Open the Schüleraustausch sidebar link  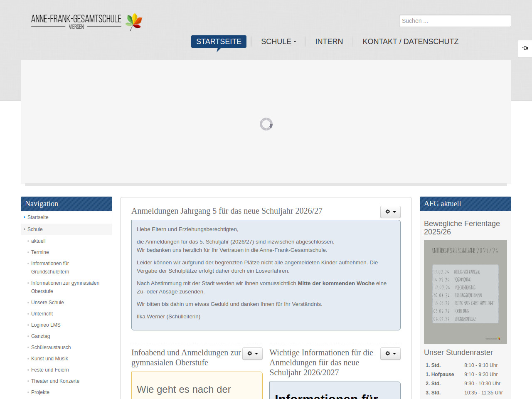[51, 347]
